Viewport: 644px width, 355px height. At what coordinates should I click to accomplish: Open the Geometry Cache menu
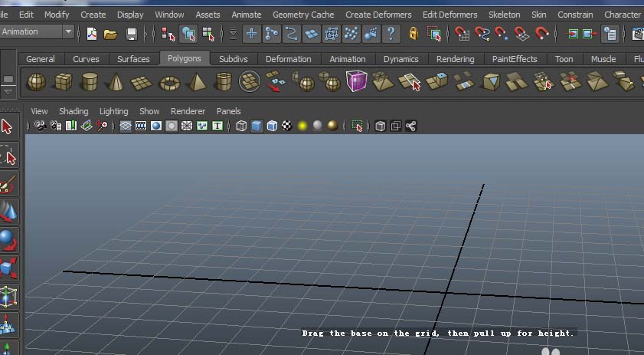(303, 15)
